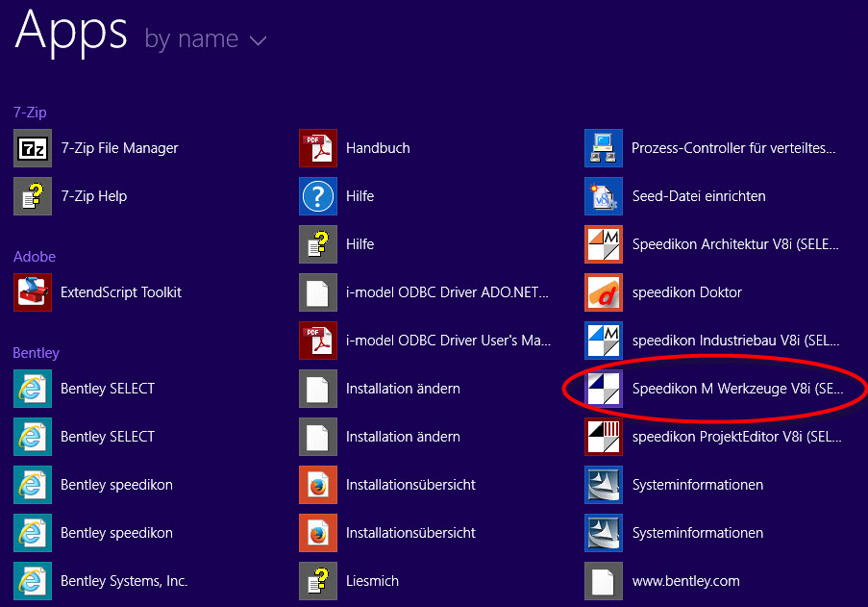
Task: Open the Liesmich readme file
Action: [349, 581]
